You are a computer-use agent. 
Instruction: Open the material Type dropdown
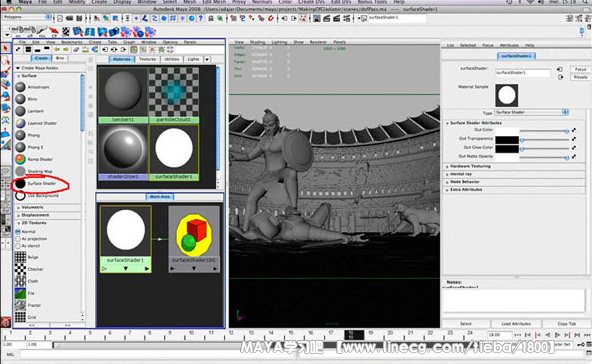532,113
